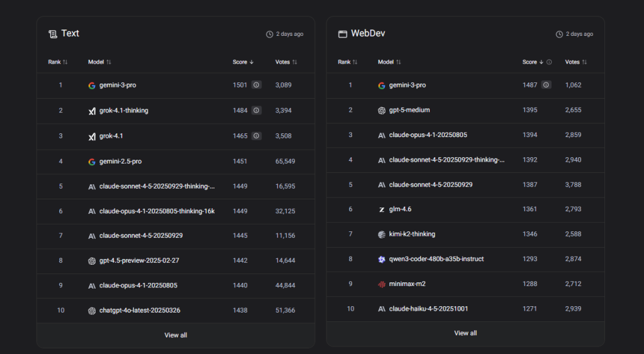Click votes value 1,062
Viewport: 644px width, 354px height.
point(573,85)
